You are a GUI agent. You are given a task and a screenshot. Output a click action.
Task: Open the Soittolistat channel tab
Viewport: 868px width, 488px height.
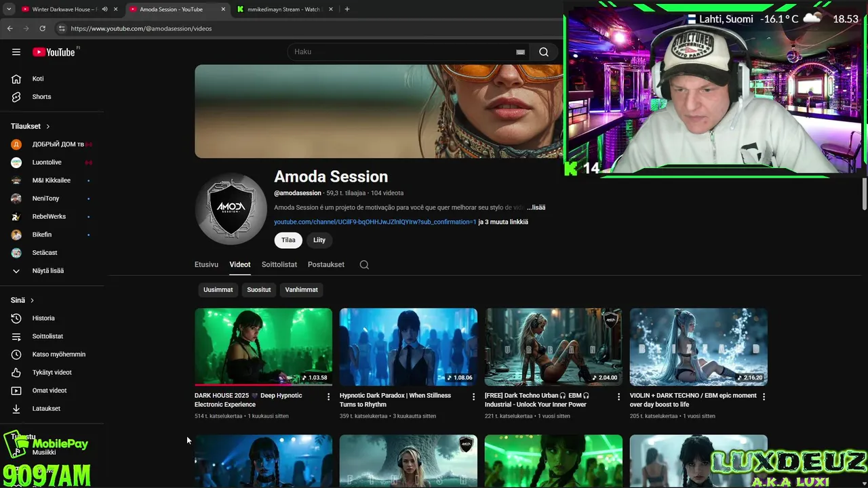(x=279, y=265)
